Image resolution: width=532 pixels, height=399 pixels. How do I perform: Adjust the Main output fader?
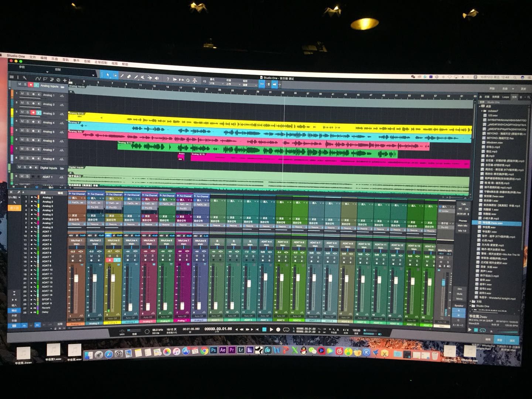coord(443,282)
